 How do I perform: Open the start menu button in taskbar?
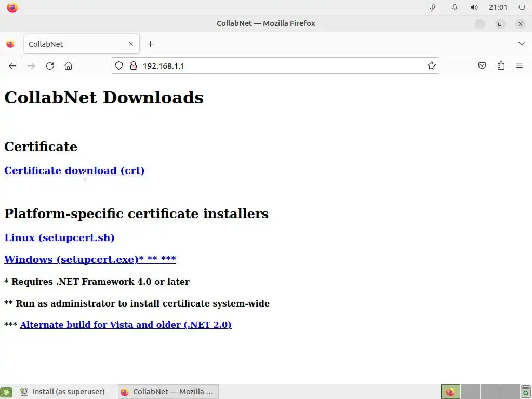6,392
